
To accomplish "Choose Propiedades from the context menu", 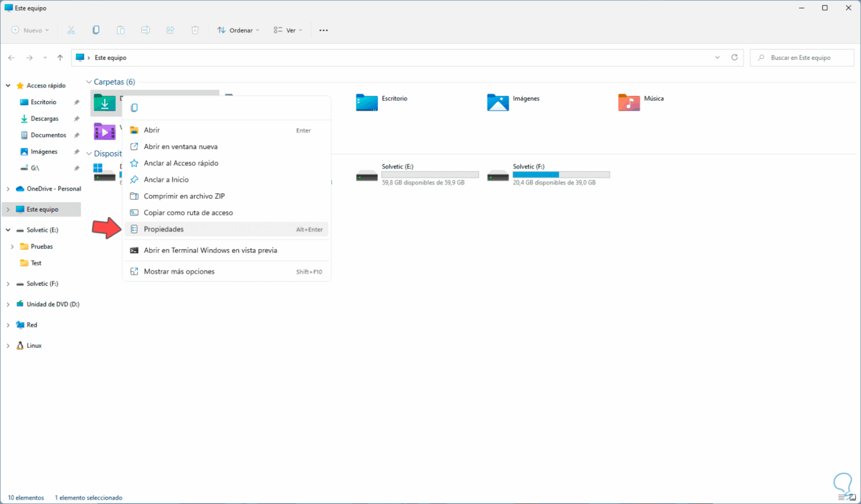I will 164,229.
